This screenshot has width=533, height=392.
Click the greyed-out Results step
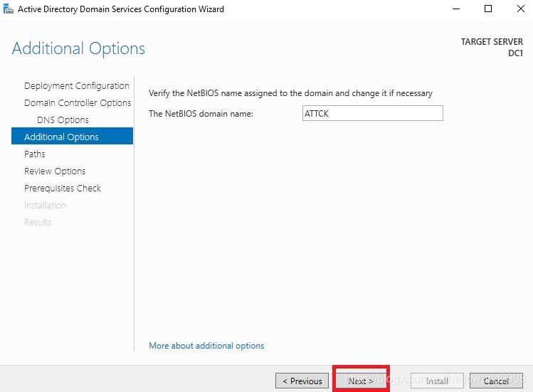38,223
